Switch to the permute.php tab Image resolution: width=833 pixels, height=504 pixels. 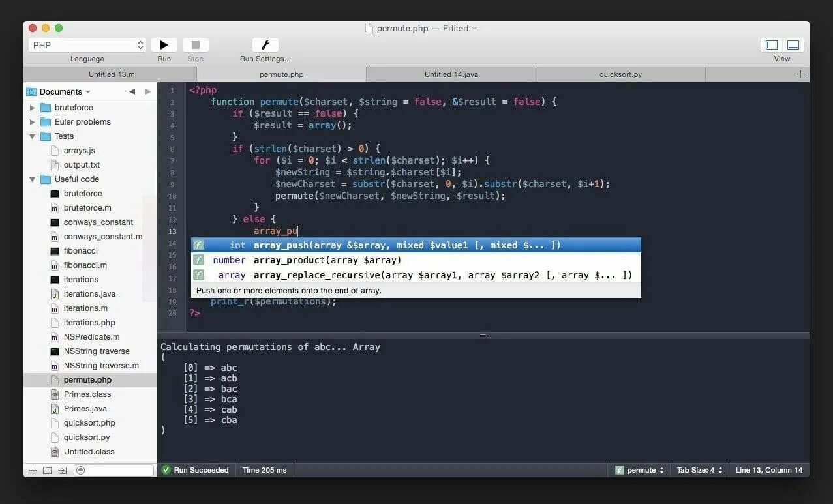point(282,74)
